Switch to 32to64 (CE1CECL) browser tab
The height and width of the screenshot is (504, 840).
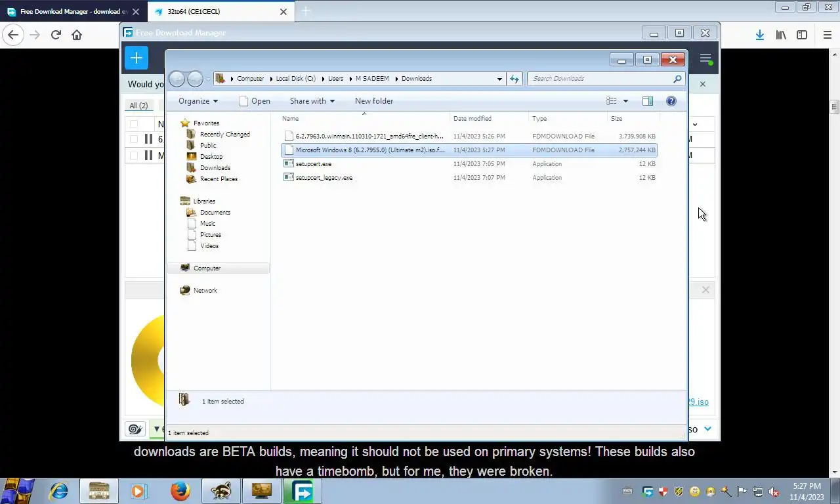220,12
